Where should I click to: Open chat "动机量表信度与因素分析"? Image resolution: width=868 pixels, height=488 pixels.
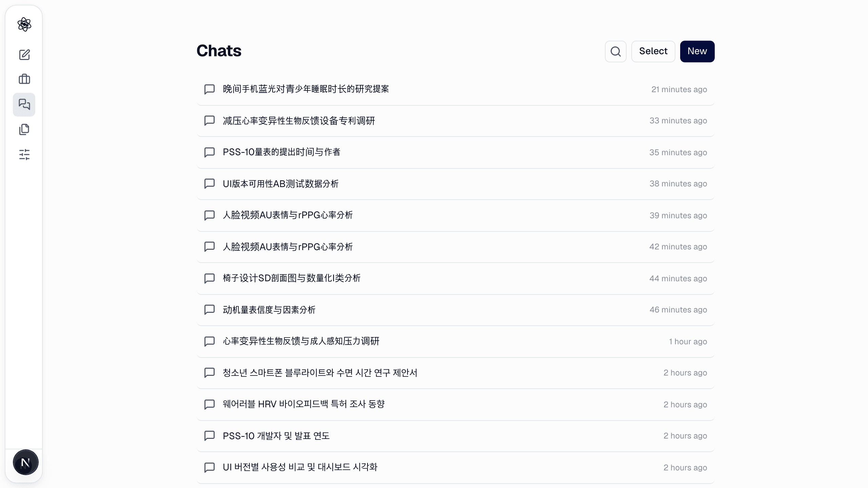click(x=455, y=310)
